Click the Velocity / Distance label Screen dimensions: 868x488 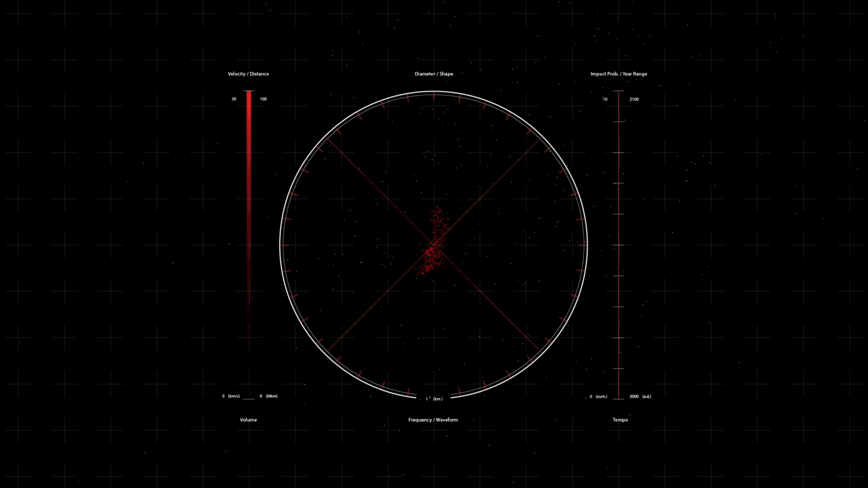tap(248, 74)
